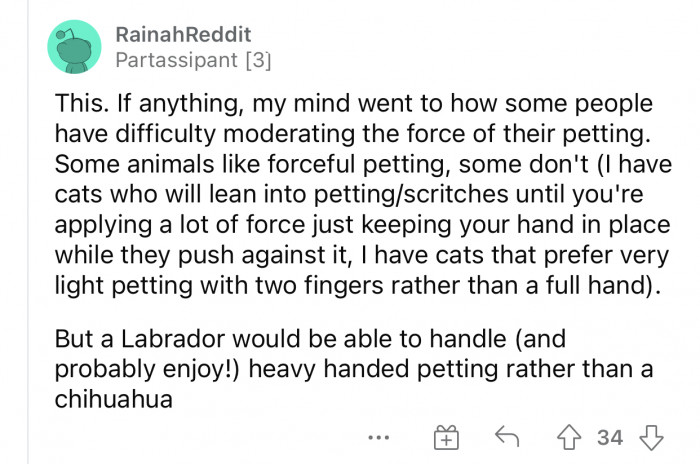Open the three-dot more options menu
The width and height of the screenshot is (700, 464).
[x=379, y=438]
